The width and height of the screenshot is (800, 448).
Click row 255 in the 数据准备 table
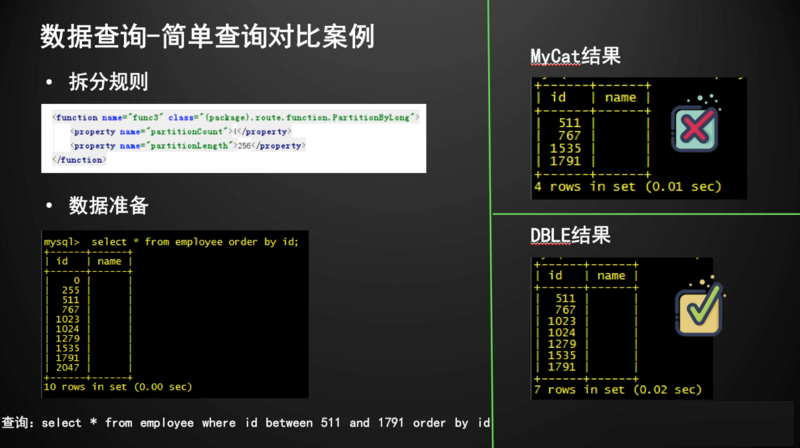[88, 290]
